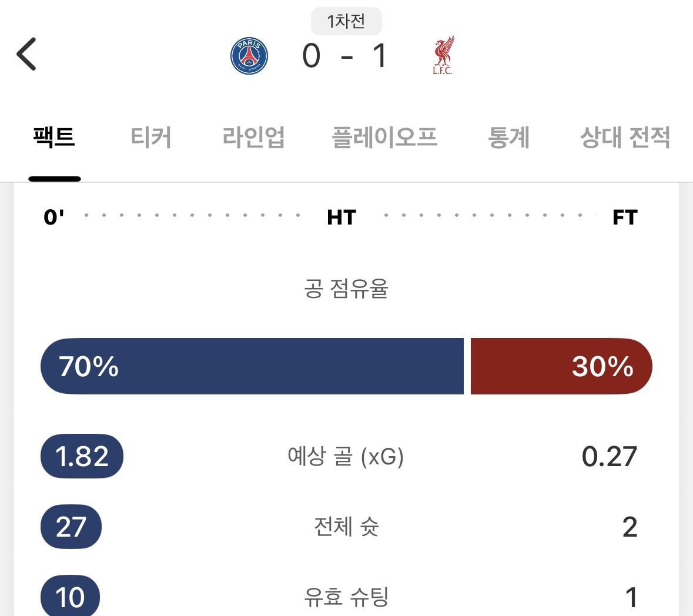Tap the 10 shots on target pill
The width and height of the screenshot is (693, 616).
70,597
